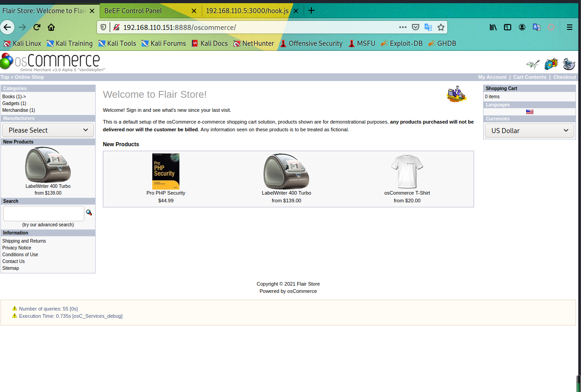
Task: Open NetHunter bookmark
Action: tap(254, 43)
